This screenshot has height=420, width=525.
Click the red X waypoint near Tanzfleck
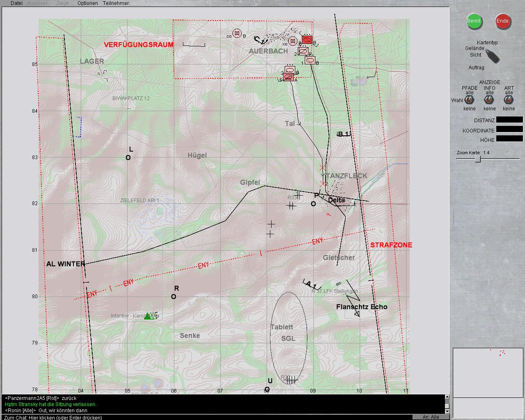point(323,168)
